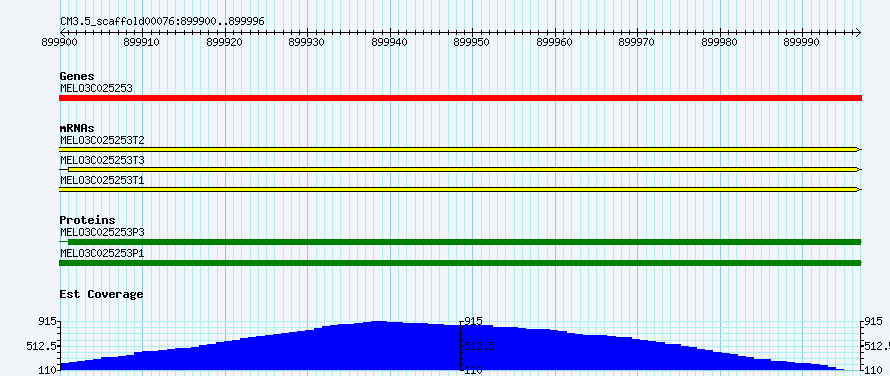Click the red MELO3C025253 gene bar
The width and height of the screenshot is (890, 376).
pyautogui.click(x=460, y=98)
